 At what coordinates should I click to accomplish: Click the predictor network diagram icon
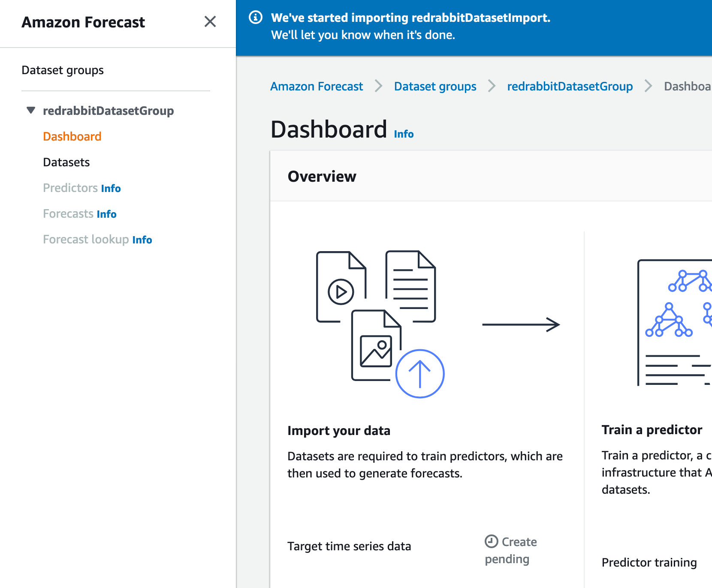(x=674, y=322)
